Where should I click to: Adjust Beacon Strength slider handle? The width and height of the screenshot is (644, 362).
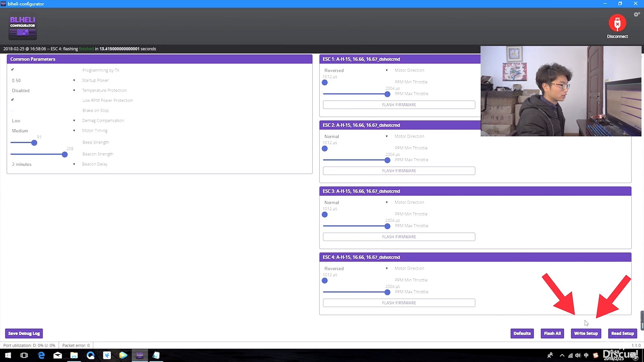[x=65, y=155]
